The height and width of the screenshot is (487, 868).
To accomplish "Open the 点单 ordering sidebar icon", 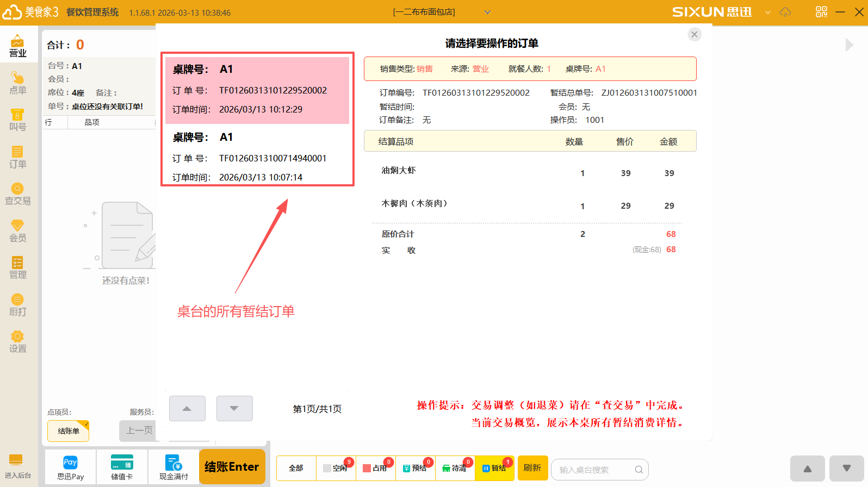I will point(17,83).
